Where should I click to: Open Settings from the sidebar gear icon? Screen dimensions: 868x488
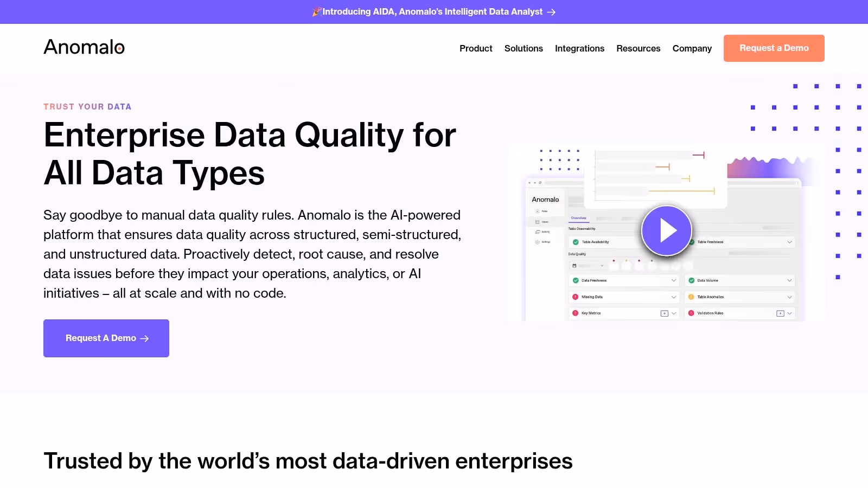pyautogui.click(x=537, y=242)
